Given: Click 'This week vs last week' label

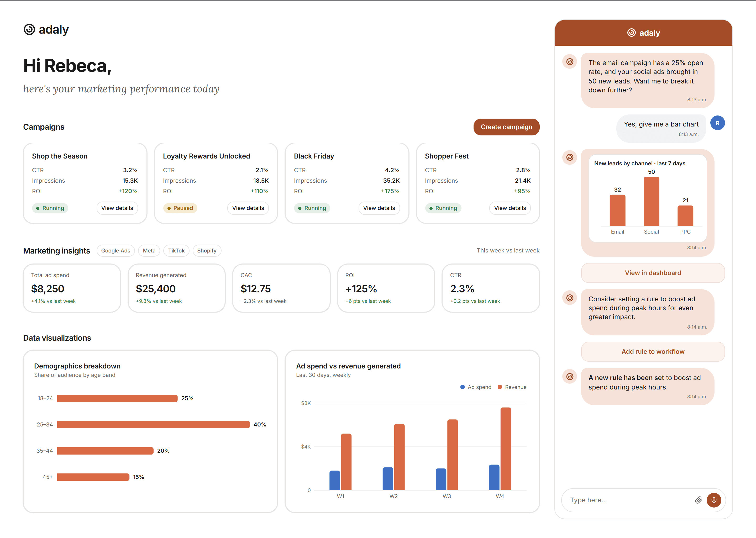Looking at the screenshot, I should [508, 250].
